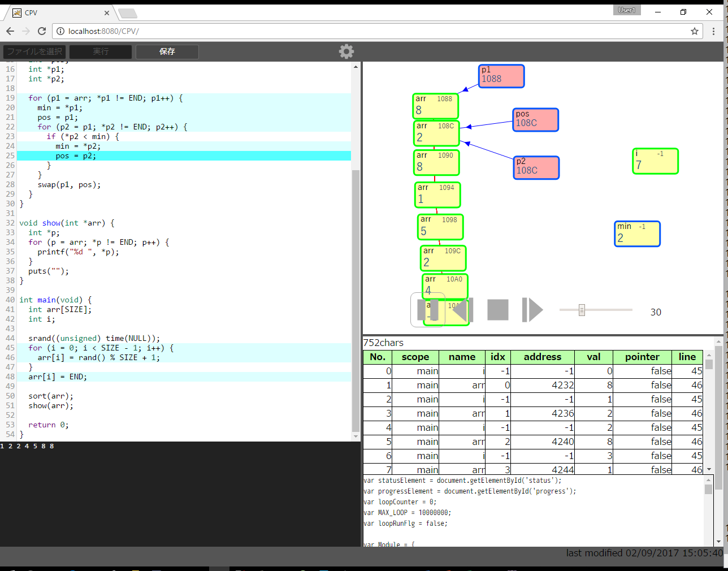Click the site information icon

60,31
